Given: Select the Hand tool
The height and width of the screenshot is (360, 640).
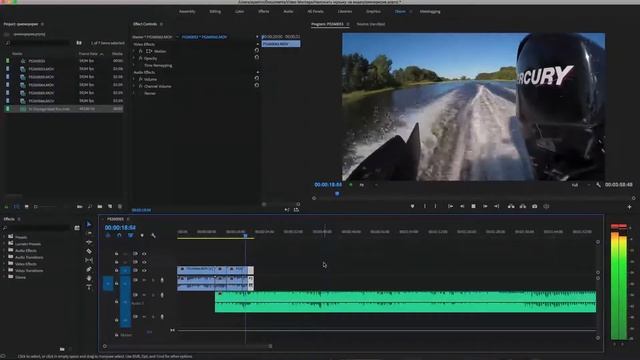Looking at the screenshot, I should pos(89,278).
